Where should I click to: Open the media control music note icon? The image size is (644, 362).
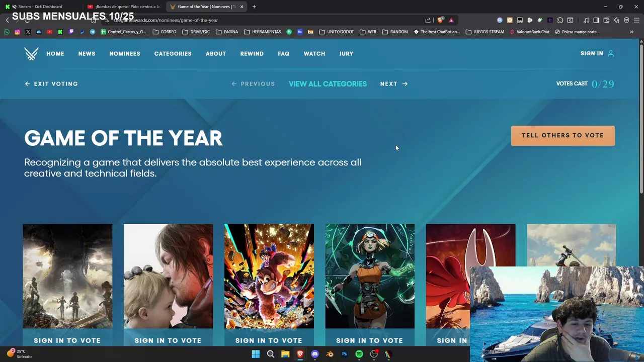tap(586, 20)
